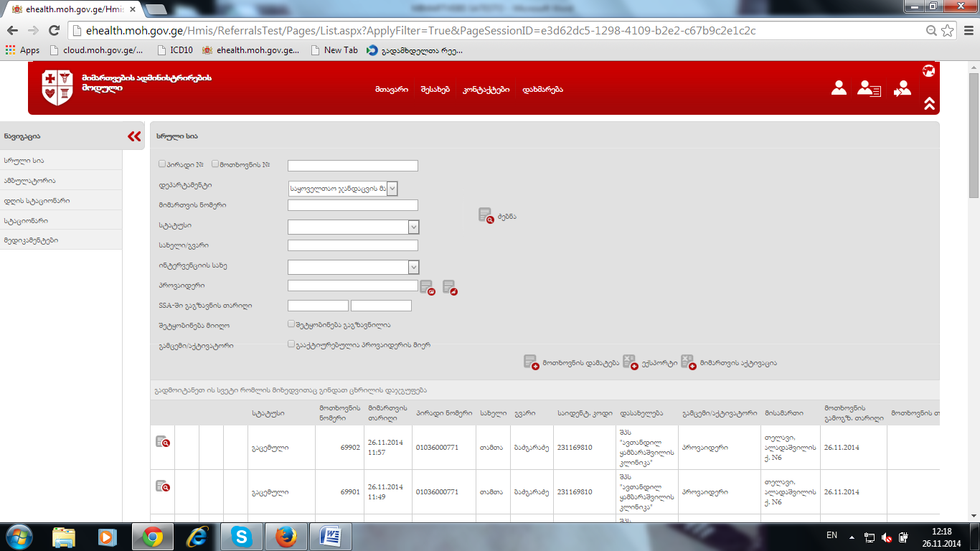The image size is (980, 551).
Task: Click the user-with-arrow logout icon in header
Action: [x=902, y=88]
